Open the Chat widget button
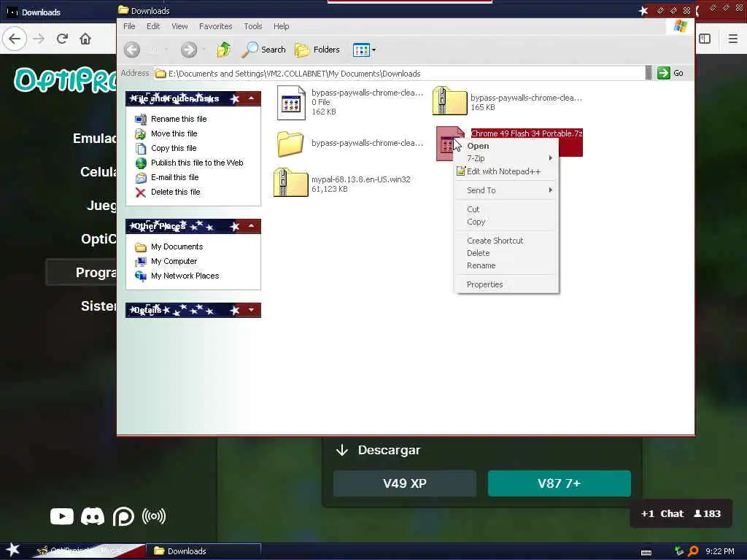This screenshot has height=560, width=747. coord(681,513)
